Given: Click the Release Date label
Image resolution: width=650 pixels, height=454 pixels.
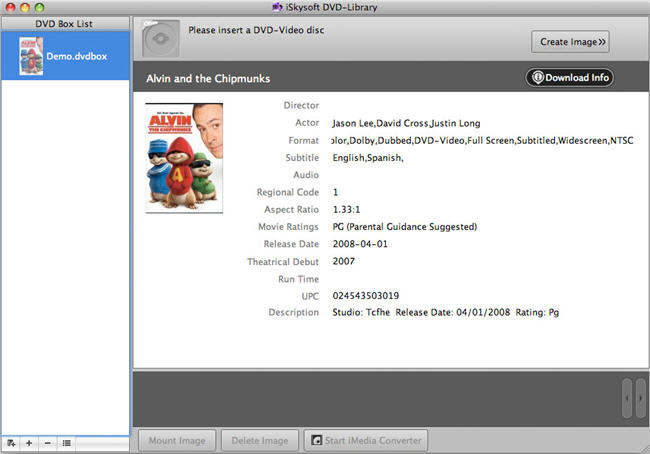Looking at the screenshot, I should pyautogui.click(x=291, y=244).
